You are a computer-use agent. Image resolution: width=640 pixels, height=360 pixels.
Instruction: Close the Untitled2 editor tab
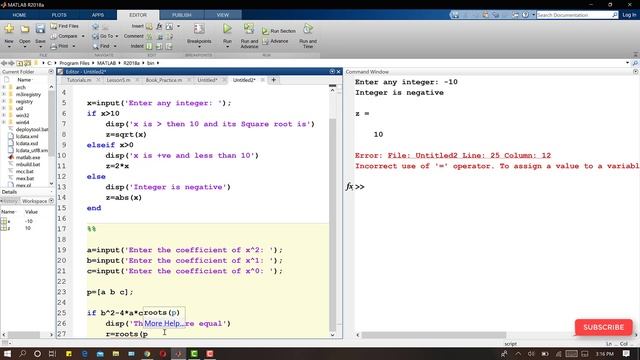pyautogui.click(x=263, y=80)
